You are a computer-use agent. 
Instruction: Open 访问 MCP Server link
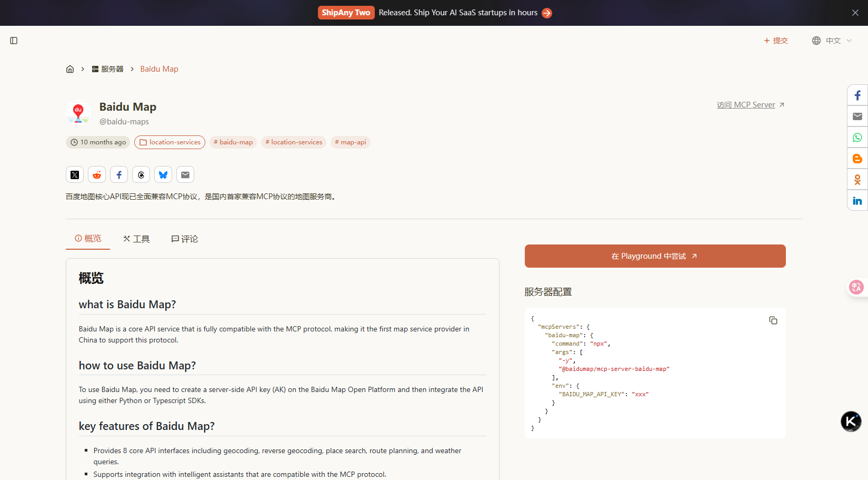[751, 105]
